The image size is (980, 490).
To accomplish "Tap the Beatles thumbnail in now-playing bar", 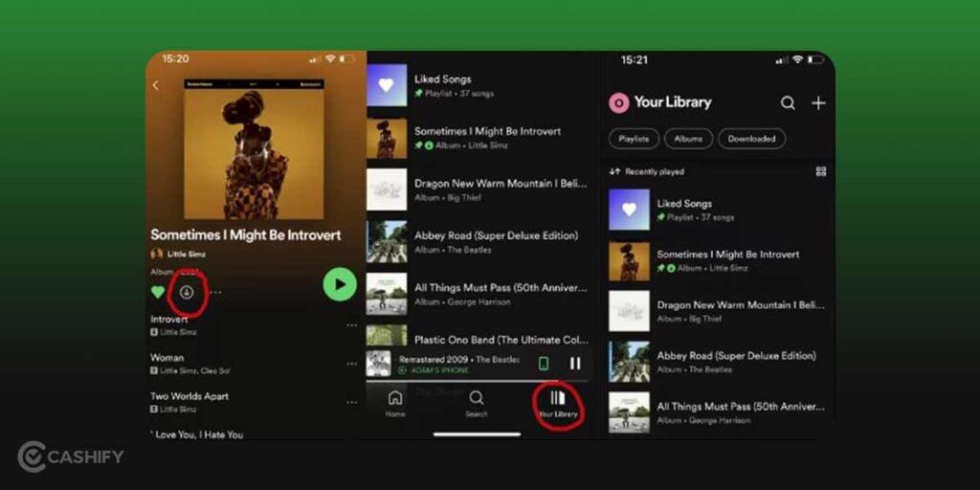I will click(x=378, y=363).
